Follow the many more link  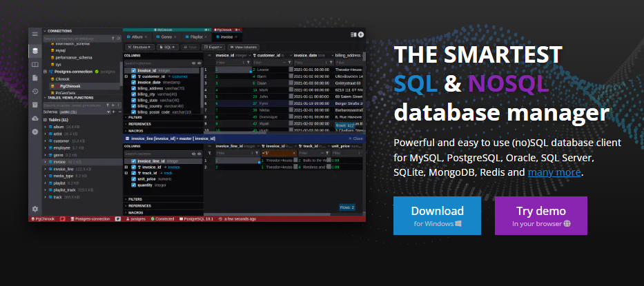point(554,172)
